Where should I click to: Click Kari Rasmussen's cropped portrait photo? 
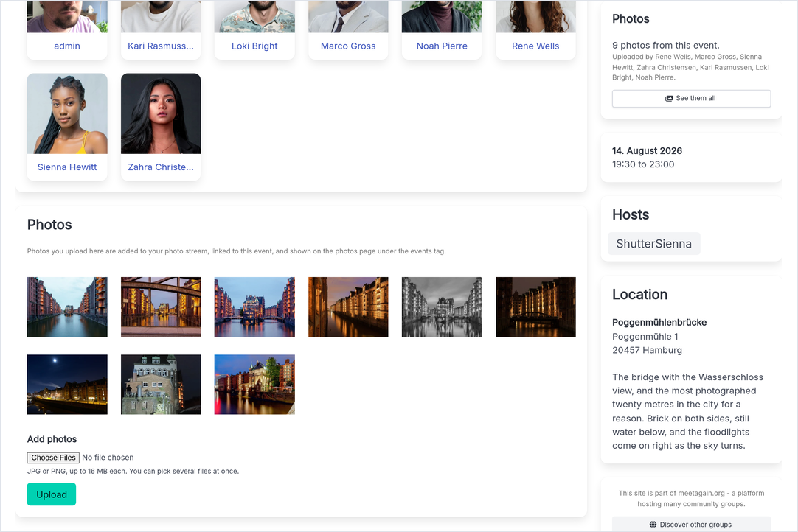coord(160,16)
